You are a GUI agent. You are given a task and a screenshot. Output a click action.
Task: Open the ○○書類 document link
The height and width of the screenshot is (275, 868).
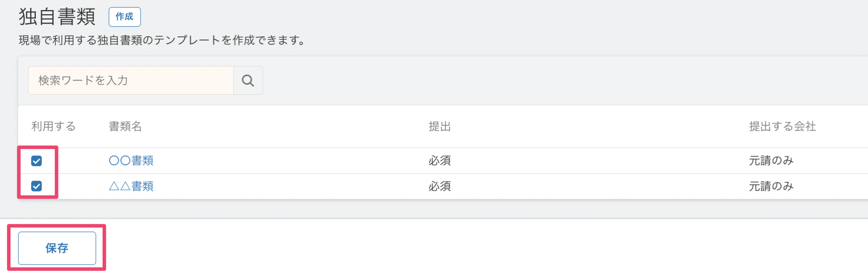click(x=131, y=161)
